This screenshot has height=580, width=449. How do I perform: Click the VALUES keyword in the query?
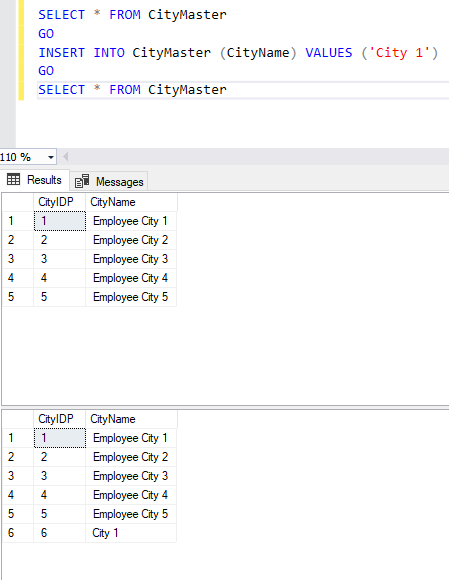pyautogui.click(x=329, y=53)
